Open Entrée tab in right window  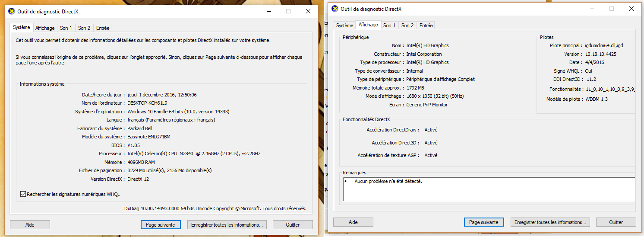[426, 26]
